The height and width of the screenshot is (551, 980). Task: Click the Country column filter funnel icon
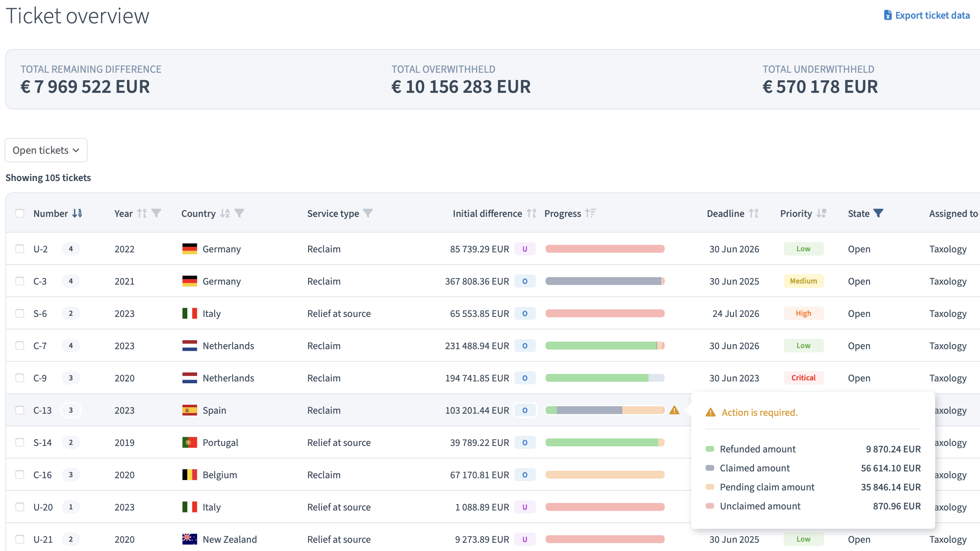(x=239, y=213)
